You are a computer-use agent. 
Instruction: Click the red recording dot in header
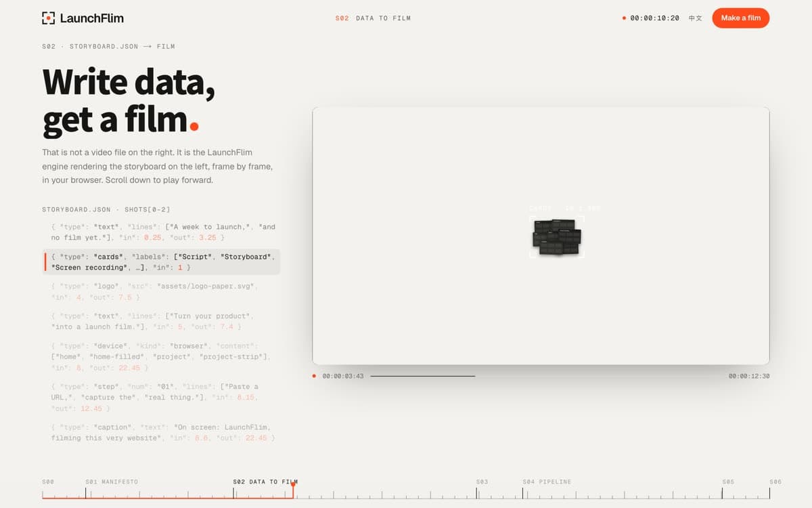tap(624, 18)
